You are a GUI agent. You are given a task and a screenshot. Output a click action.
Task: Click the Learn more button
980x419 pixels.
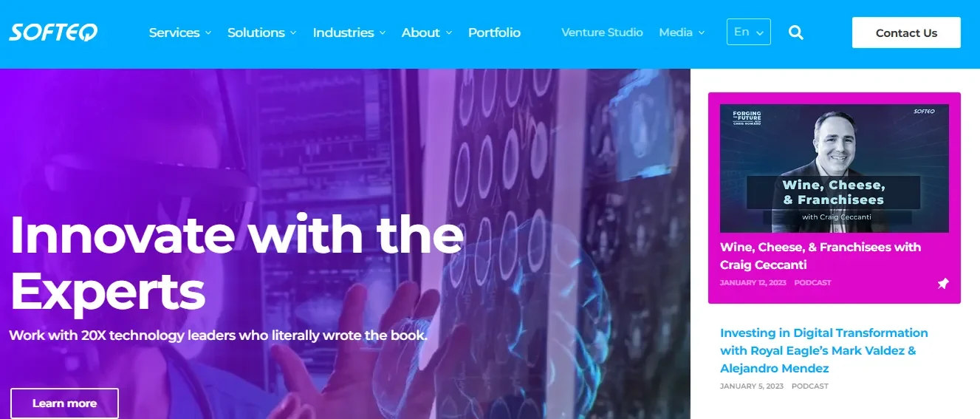click(64, 403)
